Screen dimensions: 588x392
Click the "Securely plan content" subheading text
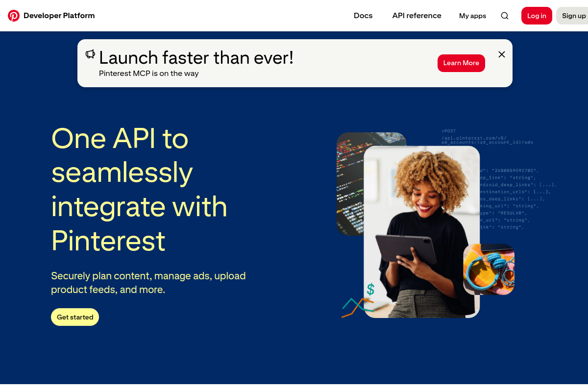click(x=148, y=283)
